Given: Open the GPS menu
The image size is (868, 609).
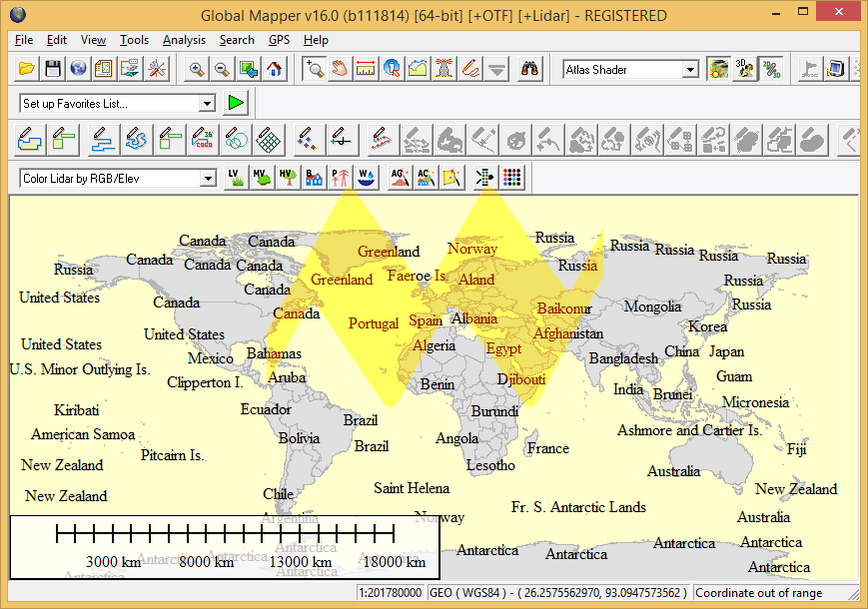Looking at the screenshot, I should click(x=279, y=40).
